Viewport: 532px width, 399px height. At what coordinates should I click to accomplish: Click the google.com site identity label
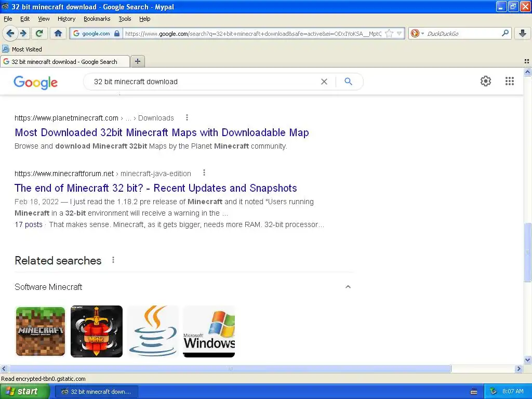tap(96, 33)
